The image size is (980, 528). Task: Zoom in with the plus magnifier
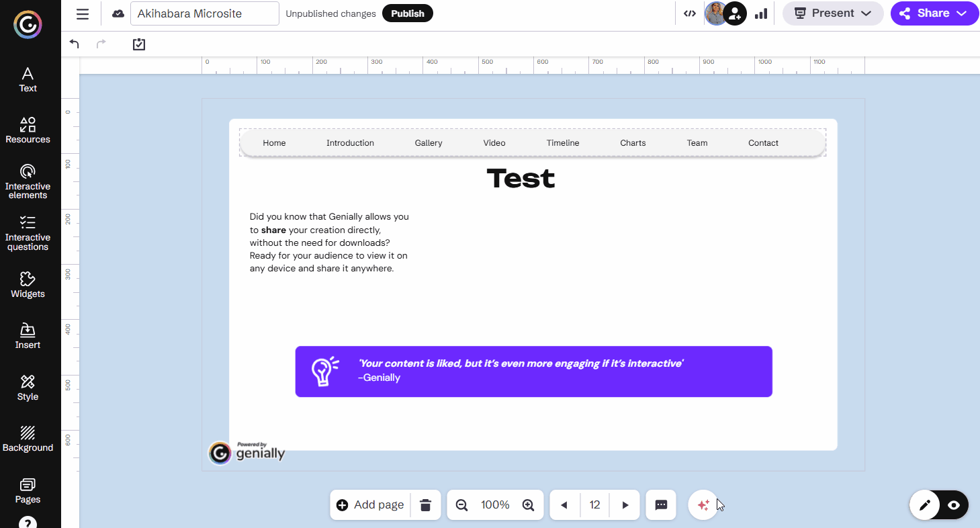(528, 505)
